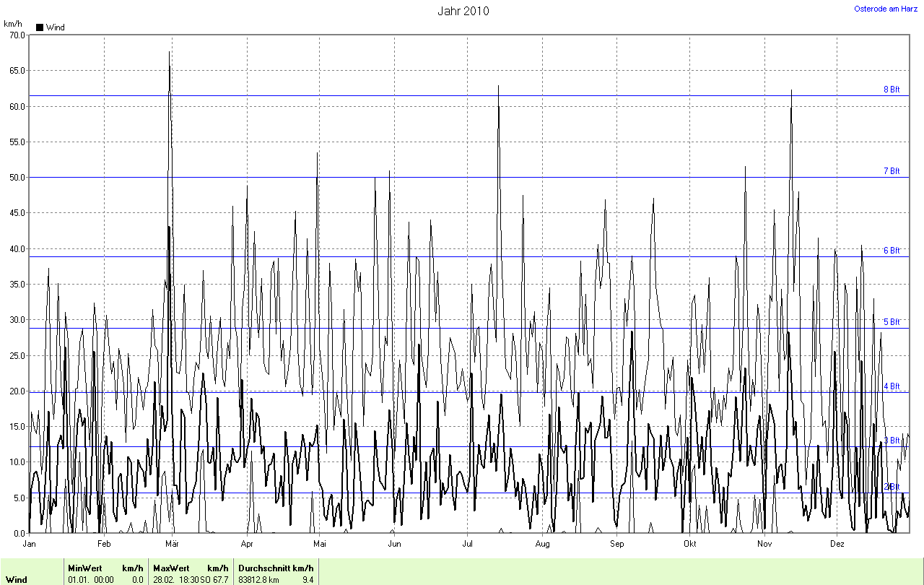Image resolution: width=924 pixels, height=585 pixels.
Task: Click the Nov month axis label
Action: [x=764, y=544]
